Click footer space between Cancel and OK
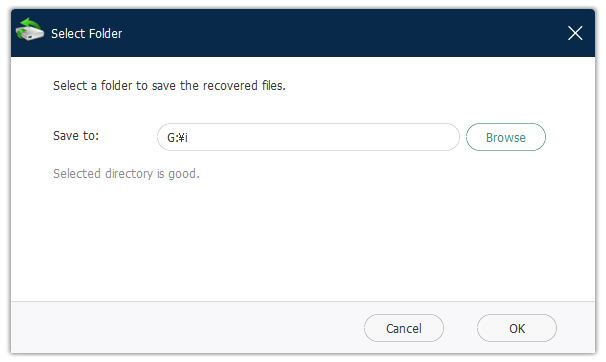The image size is (606, 362). click(x=460, y=328)
